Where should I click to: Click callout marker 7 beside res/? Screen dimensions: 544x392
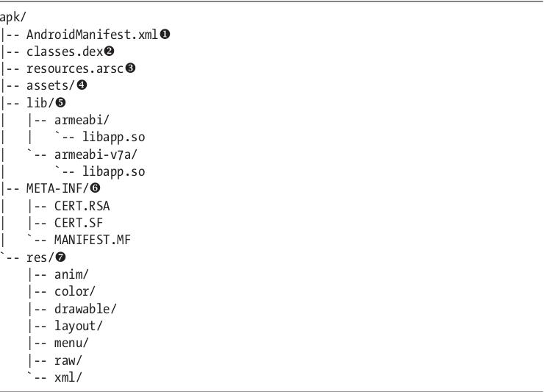pyautogui.click(x=60, y=257)
